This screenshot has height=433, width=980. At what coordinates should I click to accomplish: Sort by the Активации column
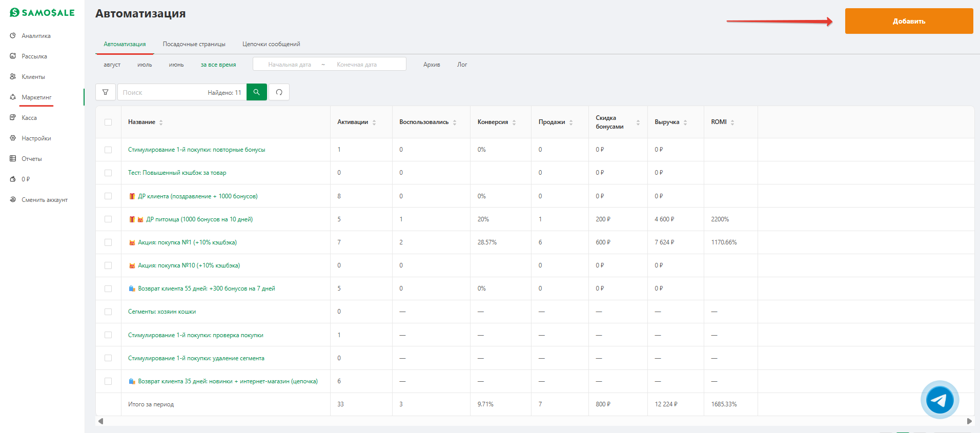(374, 122)
